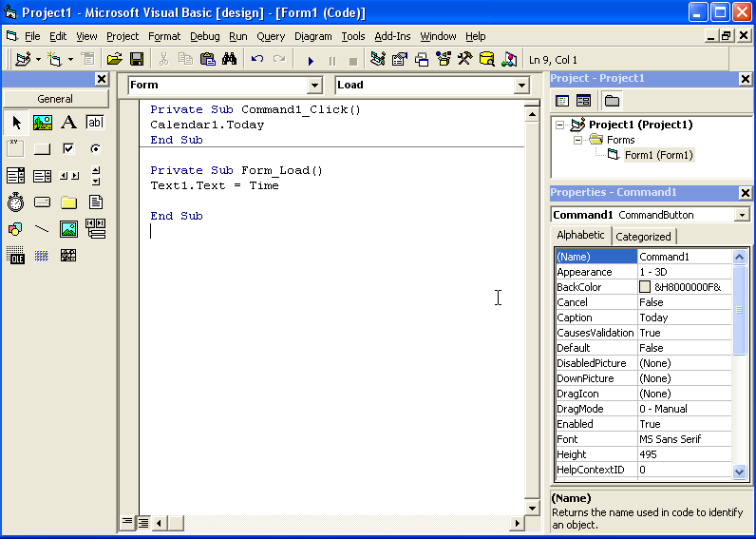Viewport: 756px width, 539px height.
Task: Click the General toolbox tab button
Action: click(x=55, y=99)
